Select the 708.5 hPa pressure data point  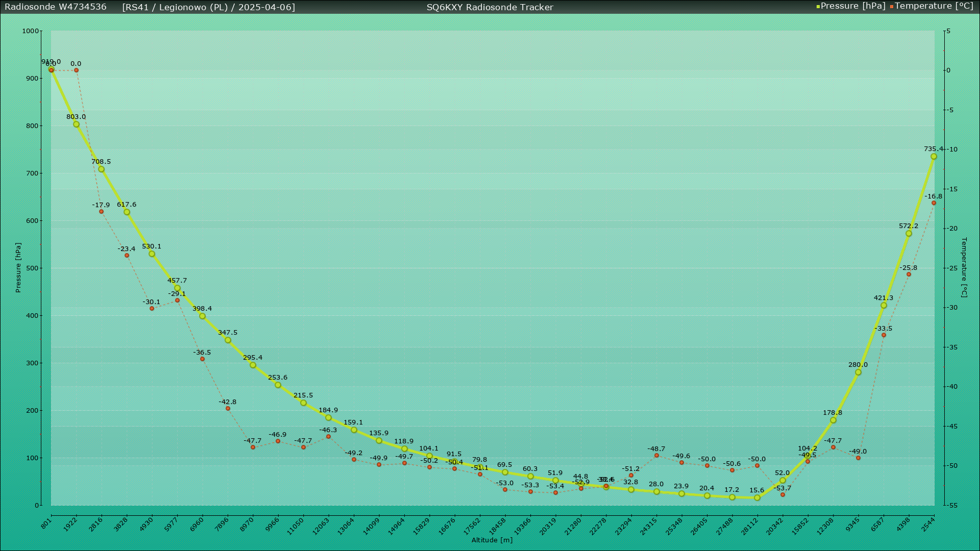(101, 169)
